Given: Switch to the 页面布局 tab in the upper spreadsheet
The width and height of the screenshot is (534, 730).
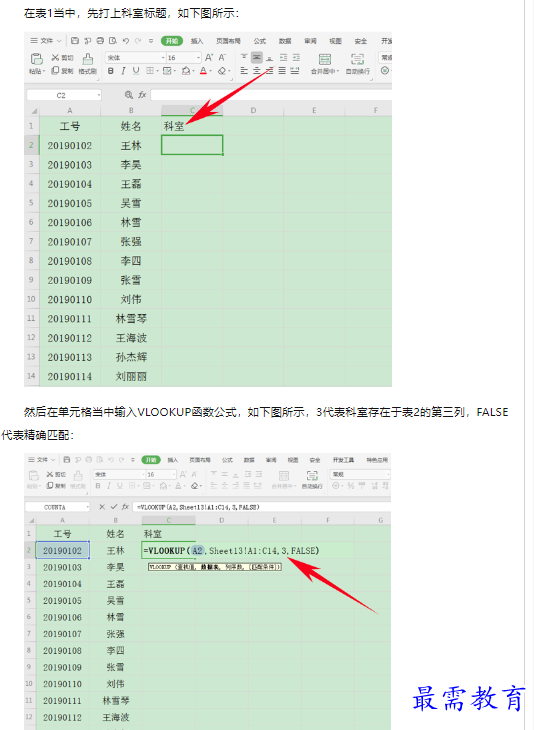Looking at the screenshot, I should [228, 41].
